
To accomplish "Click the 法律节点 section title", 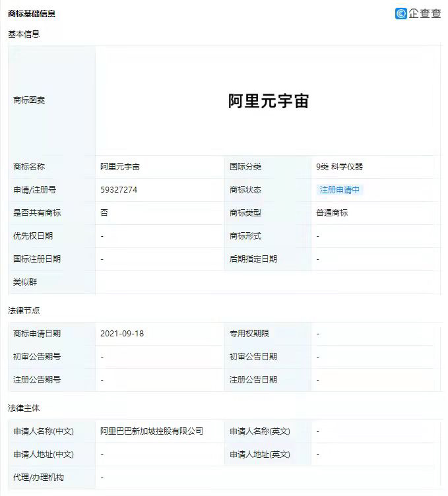I will click(24, 310).
